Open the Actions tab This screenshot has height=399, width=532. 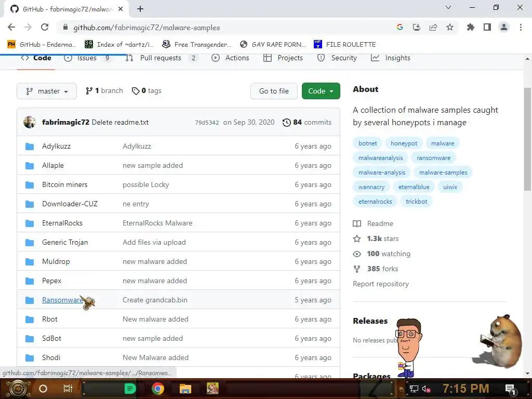click(230, 58)
